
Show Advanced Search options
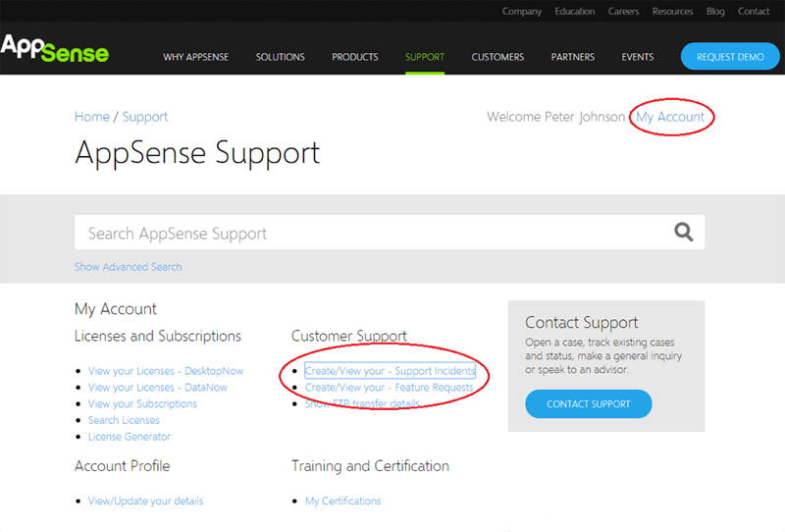pos(129,267)
